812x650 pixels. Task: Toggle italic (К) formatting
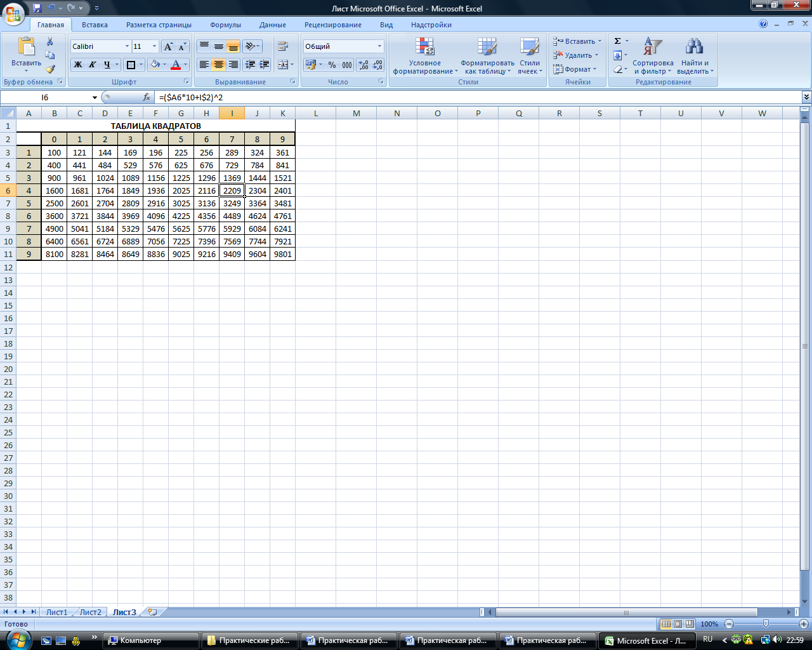pos(93,65)
